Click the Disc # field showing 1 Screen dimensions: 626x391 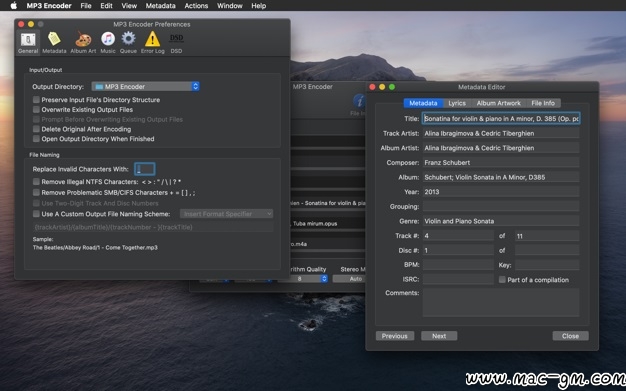(x=458, y=250)
